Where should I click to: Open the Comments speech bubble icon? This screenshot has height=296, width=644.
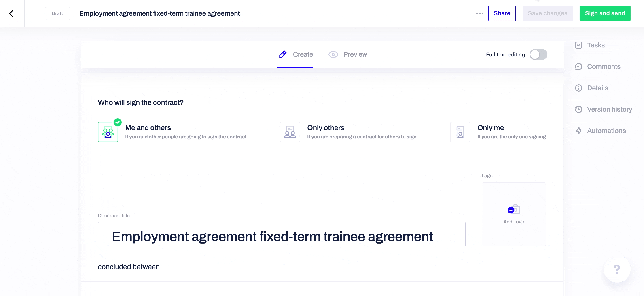(578, 67)
